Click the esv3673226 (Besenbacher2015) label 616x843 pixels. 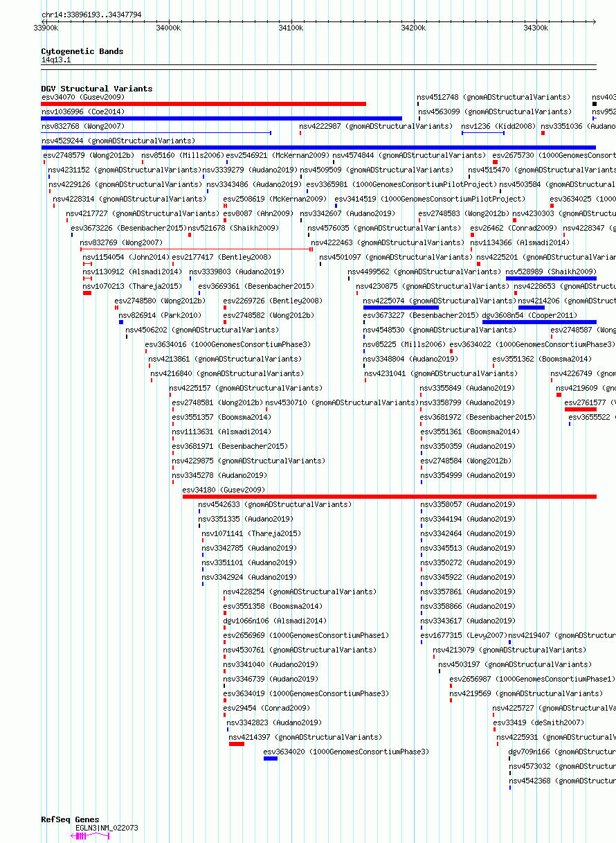(128, 228)
